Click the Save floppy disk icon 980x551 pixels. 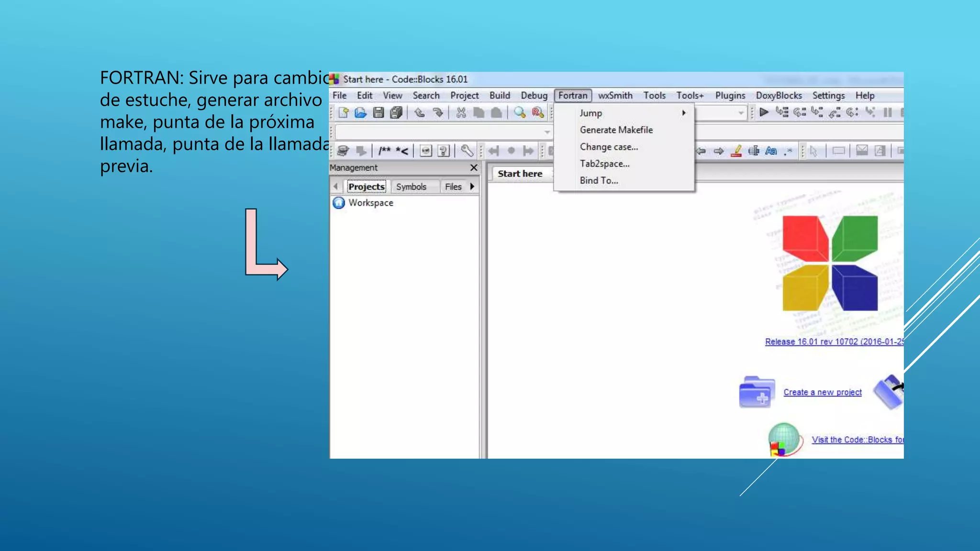pyautogui.click(x=379, y=112)
